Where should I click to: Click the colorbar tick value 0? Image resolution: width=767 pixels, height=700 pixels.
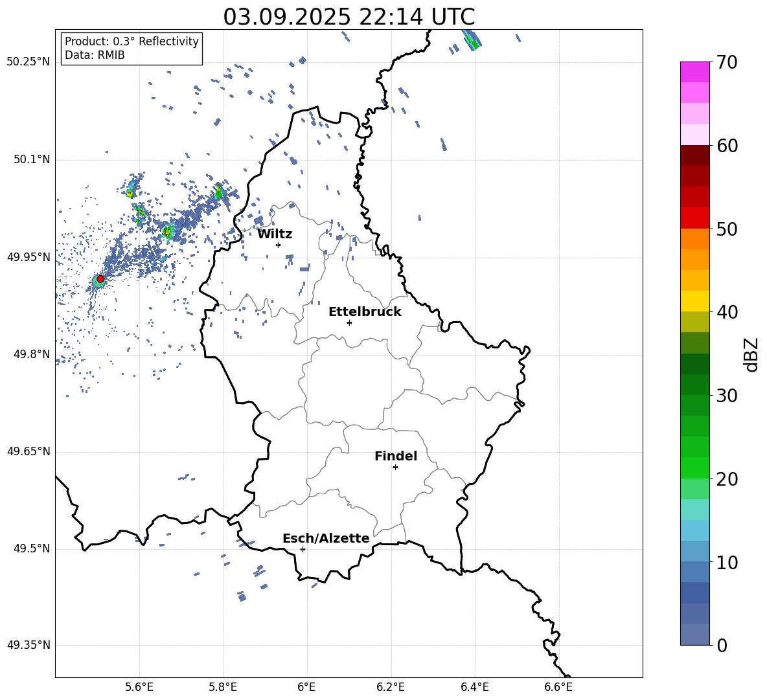722,646
